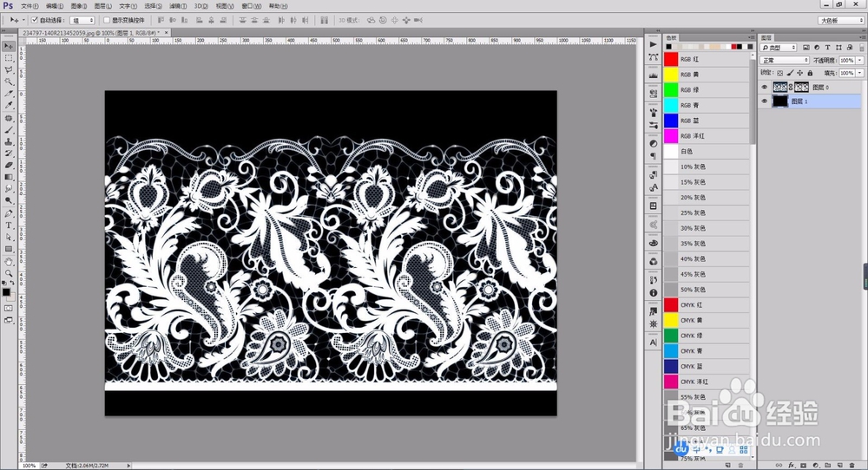Select the Brush tool
The height and width of the screenshot is (470, 868).
(9, 130)
